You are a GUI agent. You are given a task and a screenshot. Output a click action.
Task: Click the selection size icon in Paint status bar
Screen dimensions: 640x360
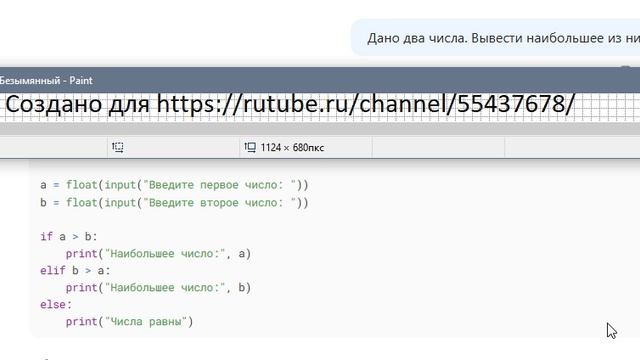point(118,147)
